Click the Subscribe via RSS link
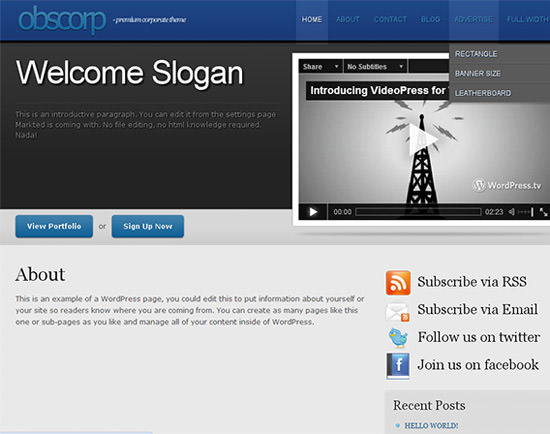 pos(472,282)
